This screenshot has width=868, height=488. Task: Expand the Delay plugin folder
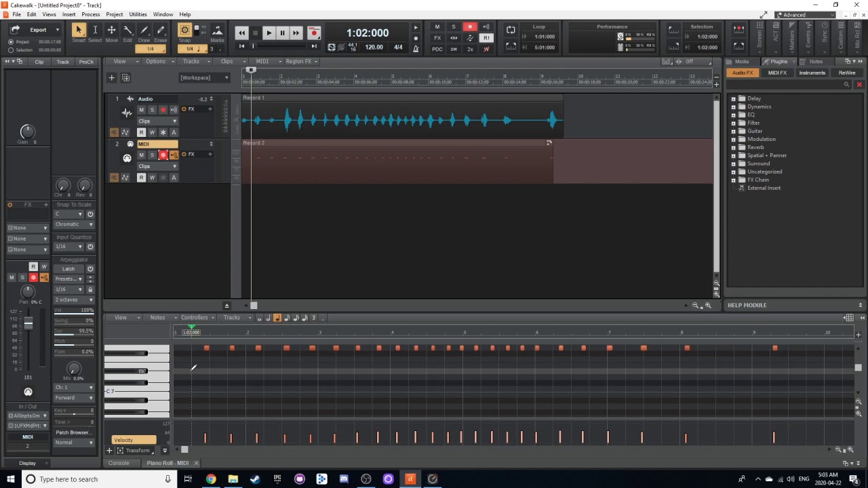pos(733,98)
